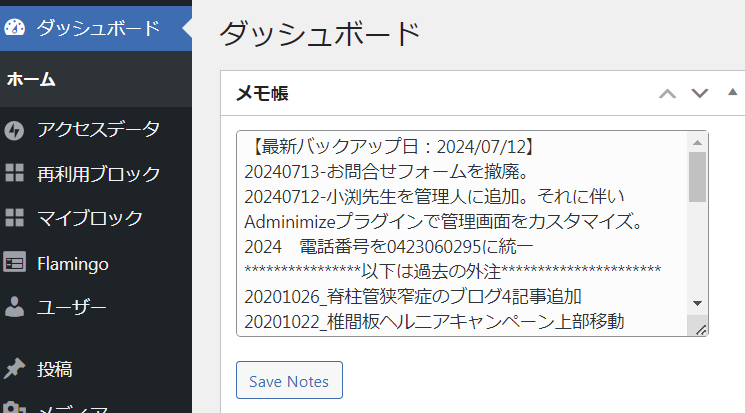Click the notes scrollbar up arrow
The image size is (745, 413).
pos(697,141)
